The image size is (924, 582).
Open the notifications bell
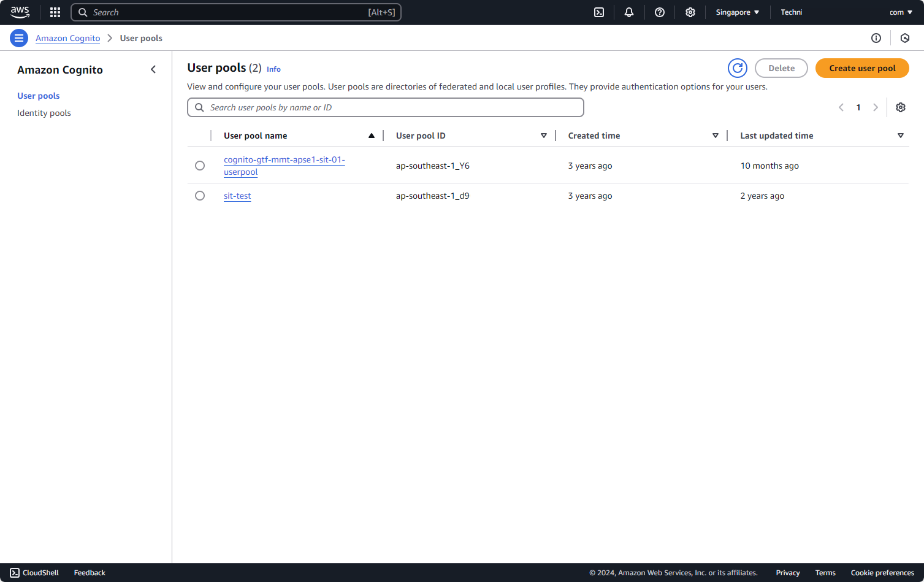point(629,12)
